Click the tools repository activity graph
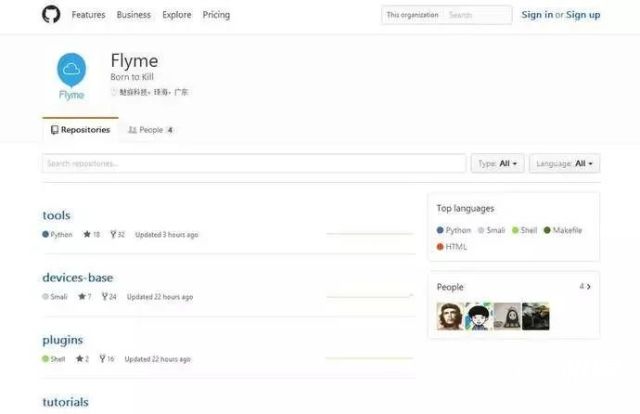 (x=370, y=234)
